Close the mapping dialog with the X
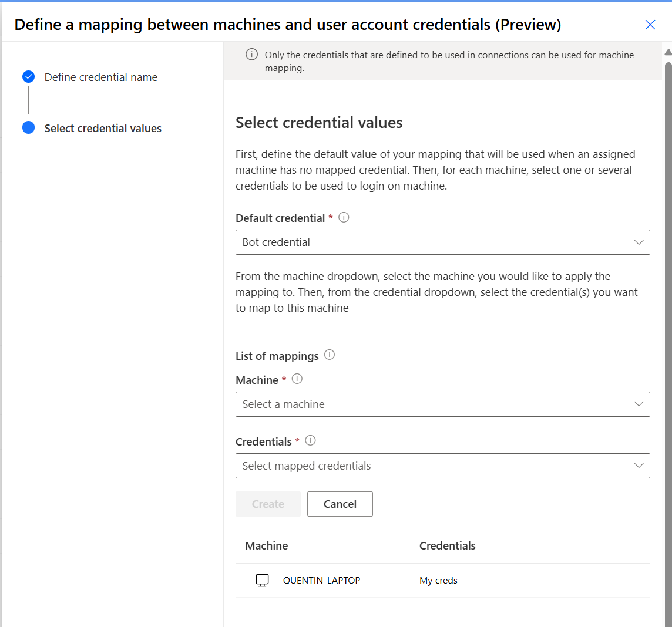Viewport: 672px width, 627px height. (x=650, y=25)
